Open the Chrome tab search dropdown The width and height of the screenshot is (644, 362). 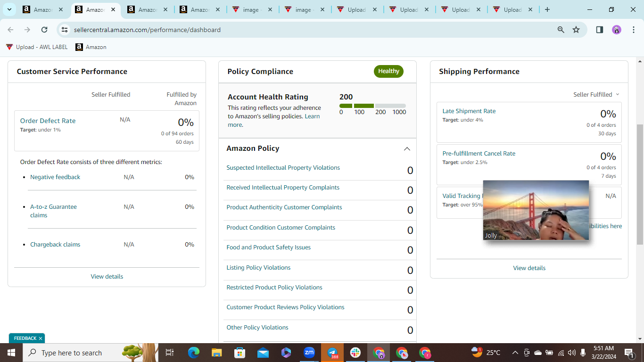point(9,9)
